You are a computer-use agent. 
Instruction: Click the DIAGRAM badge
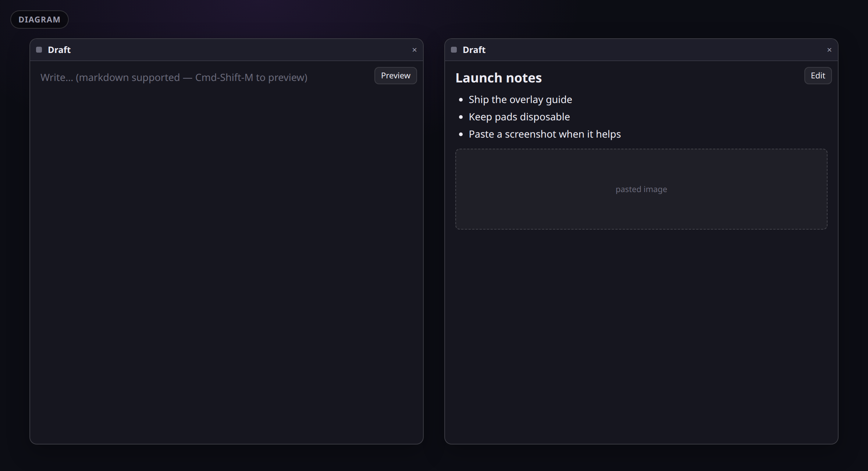tap(39, 20)
